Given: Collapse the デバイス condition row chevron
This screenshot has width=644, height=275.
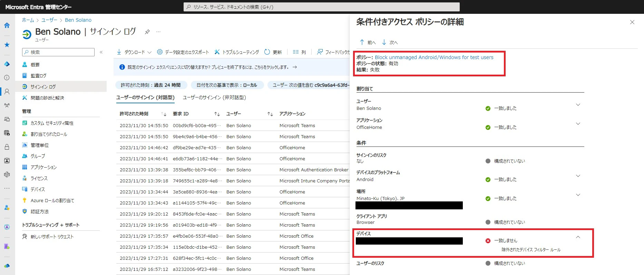Looking at the screenshot, I should click(578, 237).
